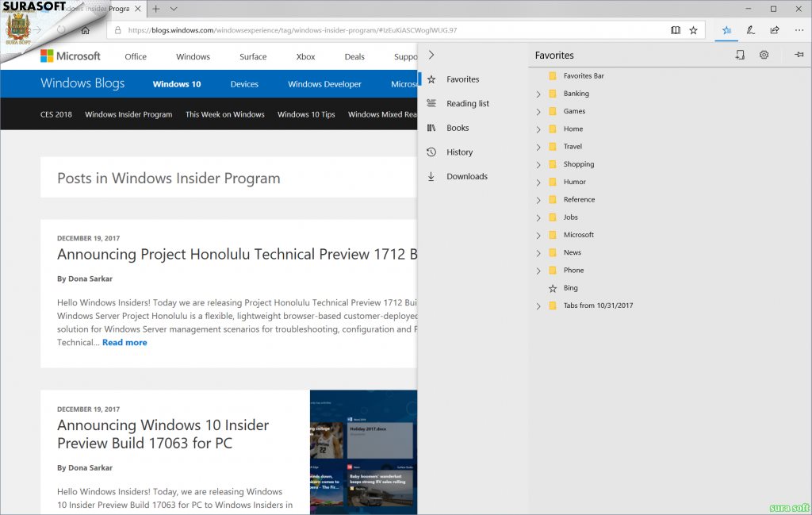Expand Tabs from 10/31/2017 folder
812x515 pixels.
(538, 306)
